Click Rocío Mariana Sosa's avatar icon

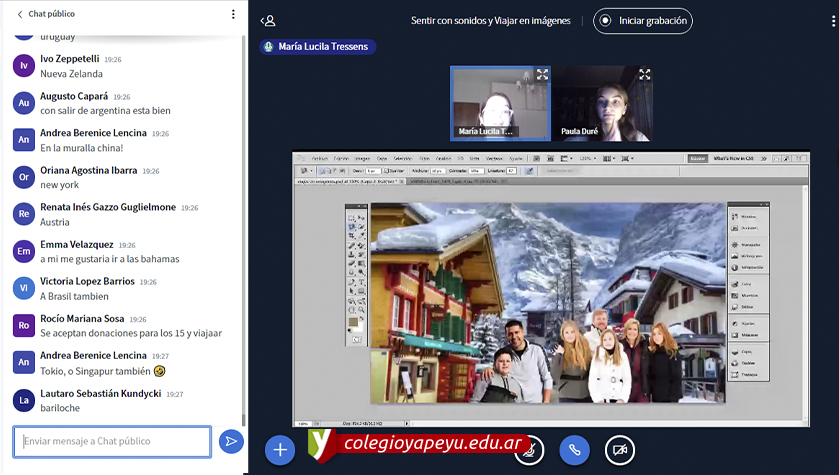click(24, 325)
